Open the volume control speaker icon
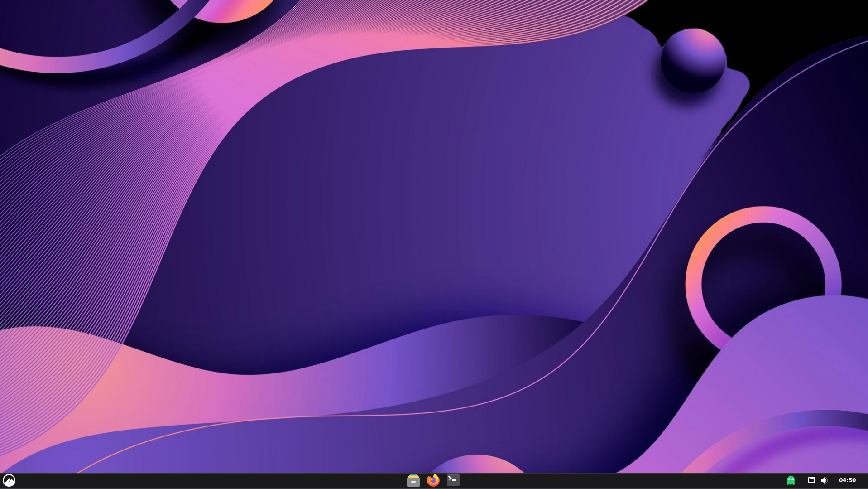868x489 pixels. tap(824, 480)
